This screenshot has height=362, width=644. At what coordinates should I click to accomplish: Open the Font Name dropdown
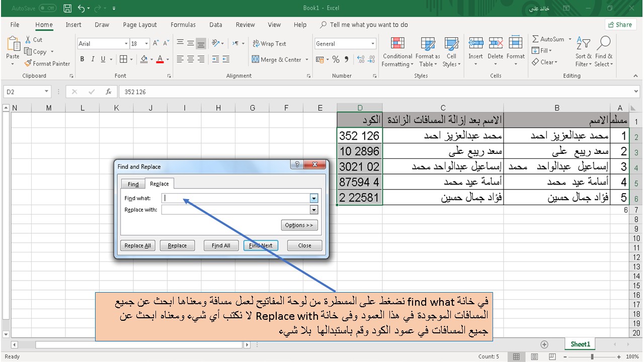tap(126, 44)
